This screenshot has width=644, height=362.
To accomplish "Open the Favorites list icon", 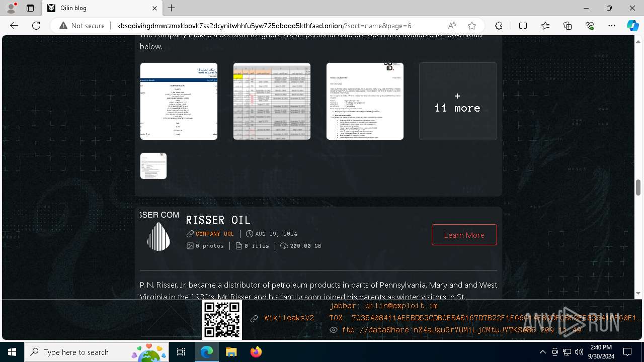I will point(545,26).
